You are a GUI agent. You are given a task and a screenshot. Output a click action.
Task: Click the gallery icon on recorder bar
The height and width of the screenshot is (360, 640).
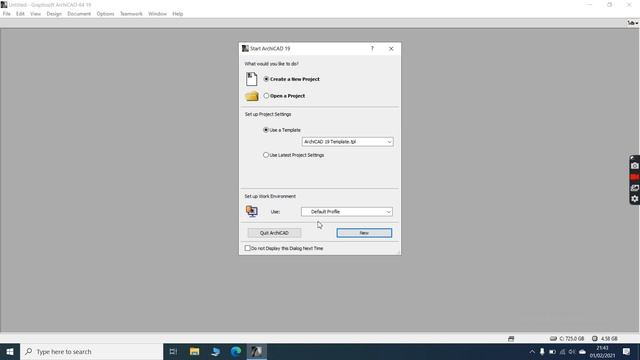(635, 188)
